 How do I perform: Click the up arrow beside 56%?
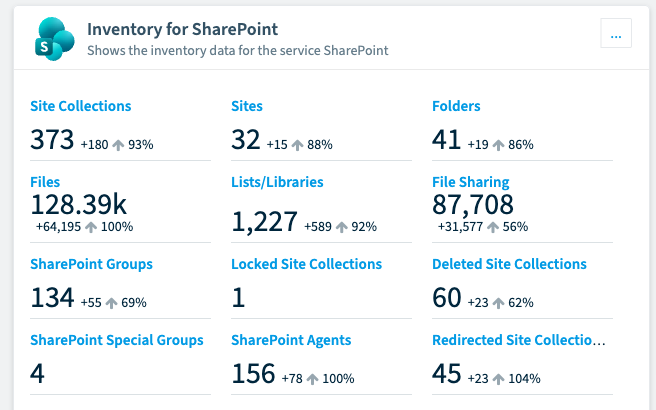[493, 227]
